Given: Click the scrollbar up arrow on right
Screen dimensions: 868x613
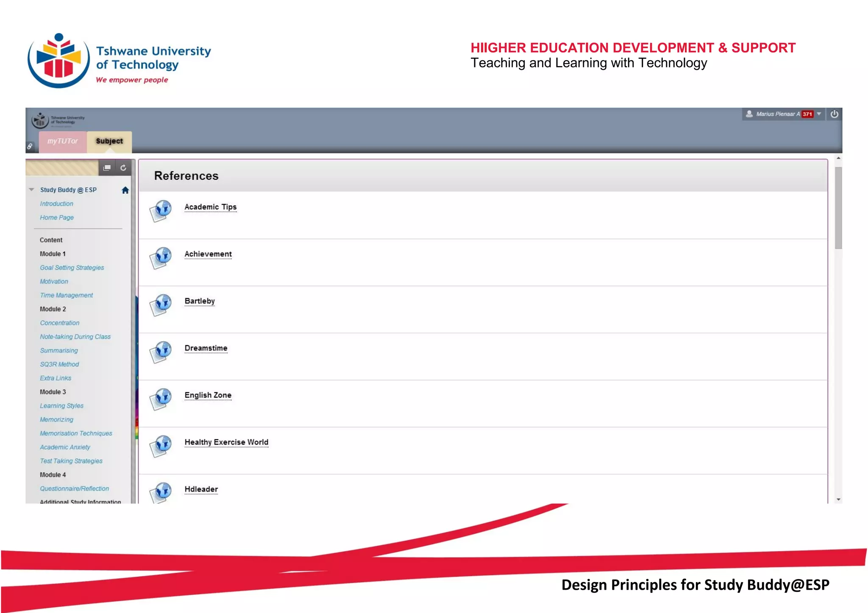Looking at the screenshot, I should pyautogui.click(x=838, y=158).
